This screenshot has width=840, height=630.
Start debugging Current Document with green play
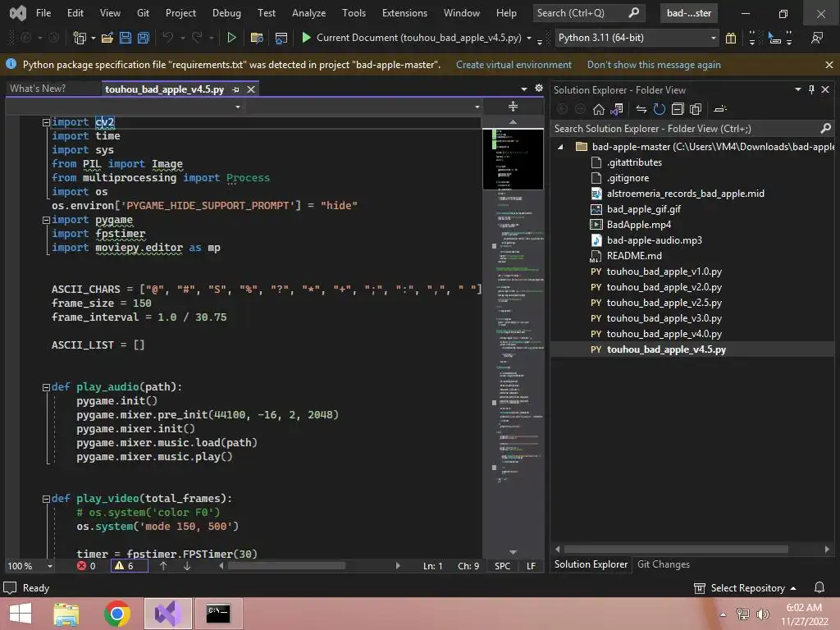click(x=306, y=38)
